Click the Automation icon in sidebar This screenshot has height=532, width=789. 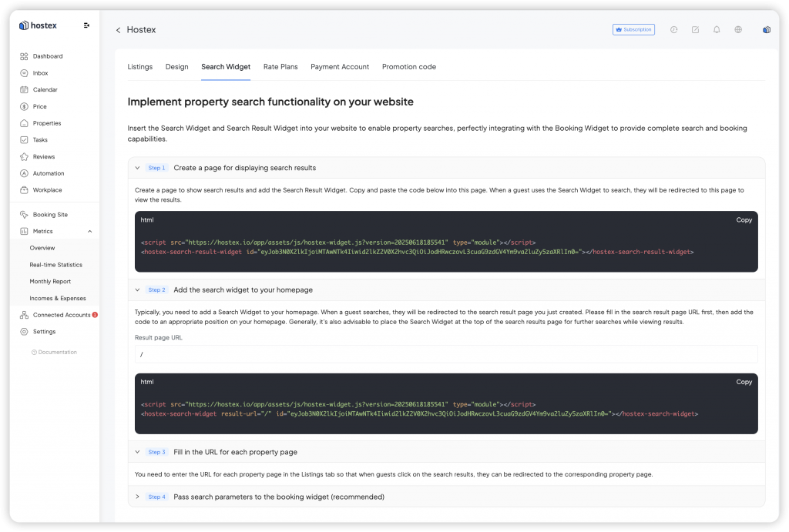coord(24,173)
